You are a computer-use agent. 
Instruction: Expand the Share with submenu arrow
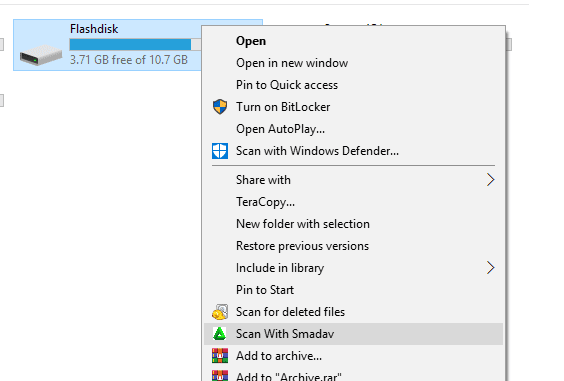[x=491, y=180]
